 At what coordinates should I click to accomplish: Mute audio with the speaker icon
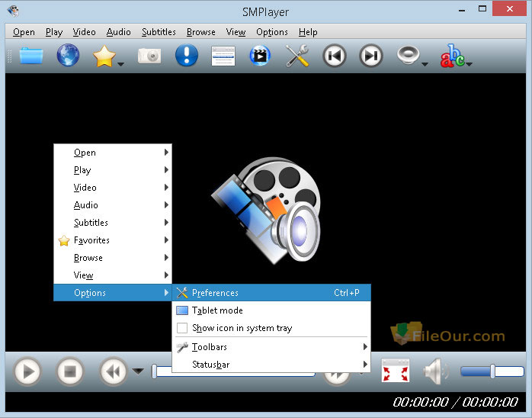(436, 371)
